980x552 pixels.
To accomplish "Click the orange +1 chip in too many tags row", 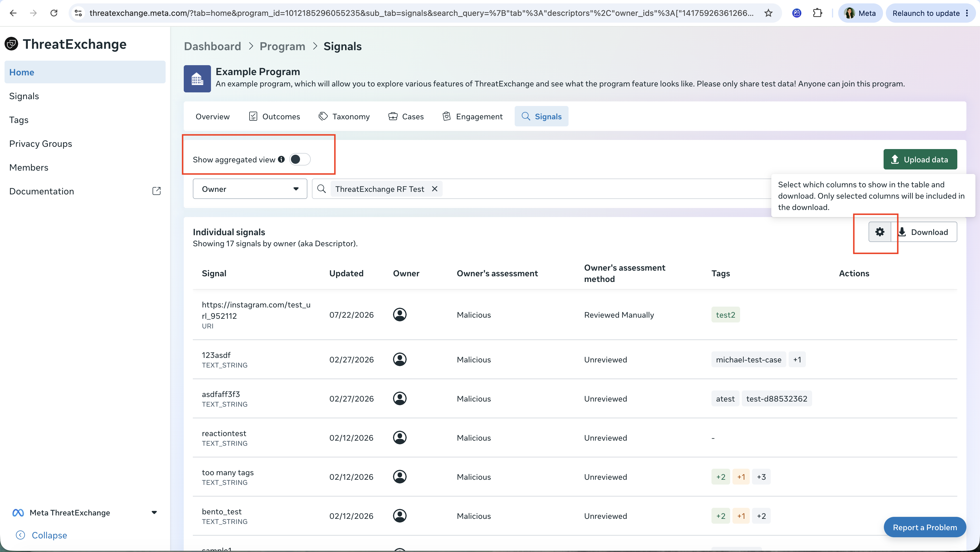I will (x=741, y=477).
